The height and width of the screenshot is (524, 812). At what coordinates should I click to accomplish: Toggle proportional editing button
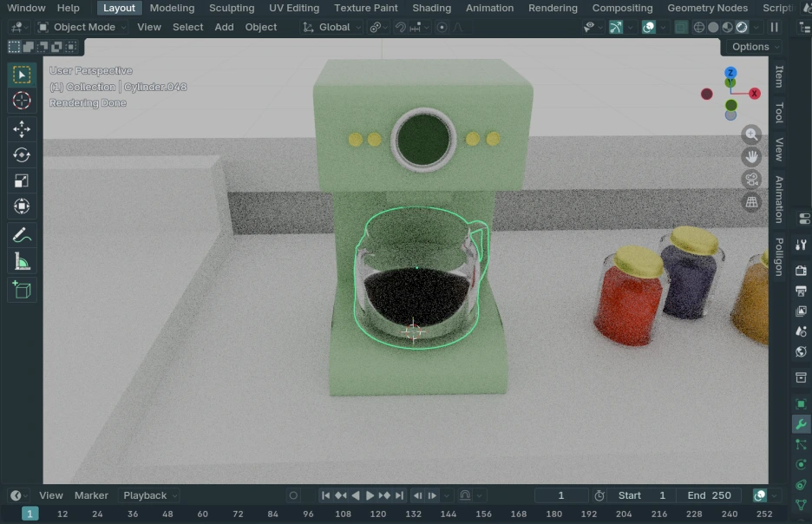click(x=442, y=28)
